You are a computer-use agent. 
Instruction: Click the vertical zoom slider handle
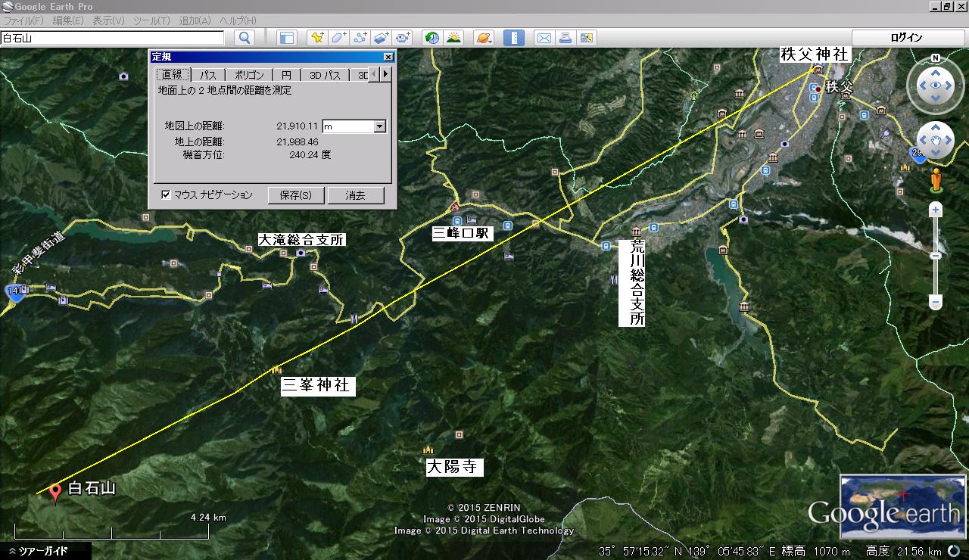936,255
